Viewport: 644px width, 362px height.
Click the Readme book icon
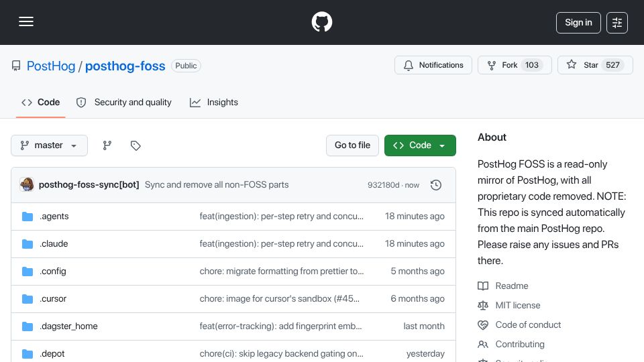483,286
